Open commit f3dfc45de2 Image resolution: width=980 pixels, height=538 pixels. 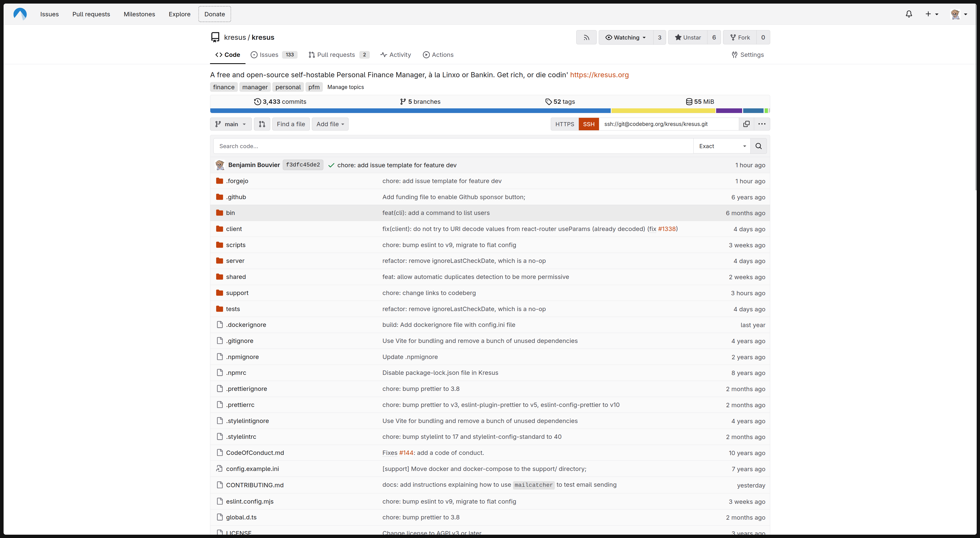(303, 165)
